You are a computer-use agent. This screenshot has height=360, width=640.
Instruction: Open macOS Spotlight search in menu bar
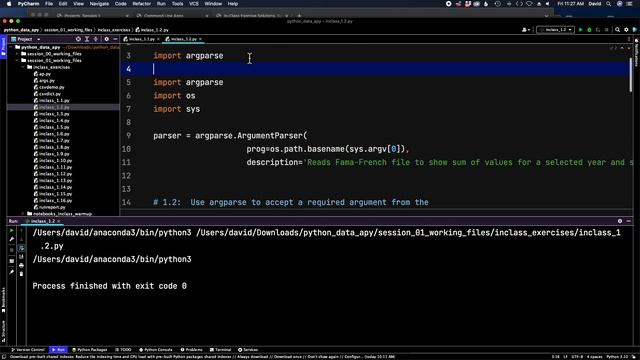609,4
